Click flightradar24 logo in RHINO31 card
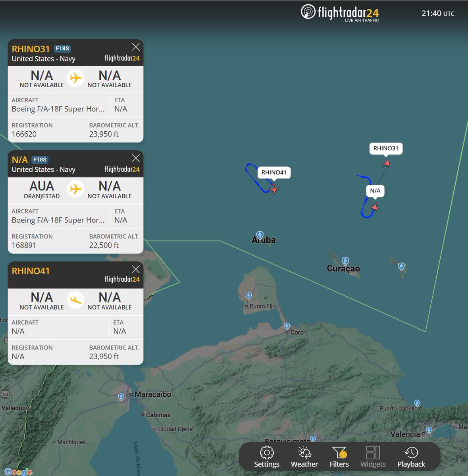The image size is (468, 476). [x=122, y=58]
